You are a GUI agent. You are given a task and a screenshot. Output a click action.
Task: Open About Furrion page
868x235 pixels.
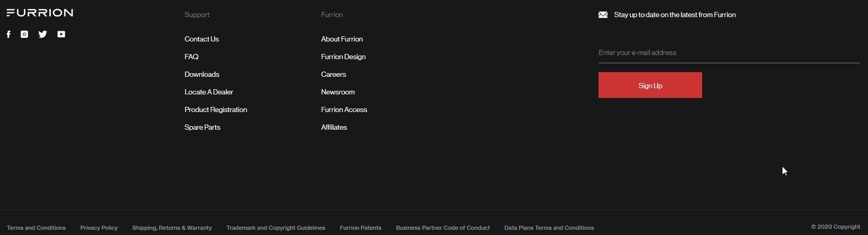(342, 39)
